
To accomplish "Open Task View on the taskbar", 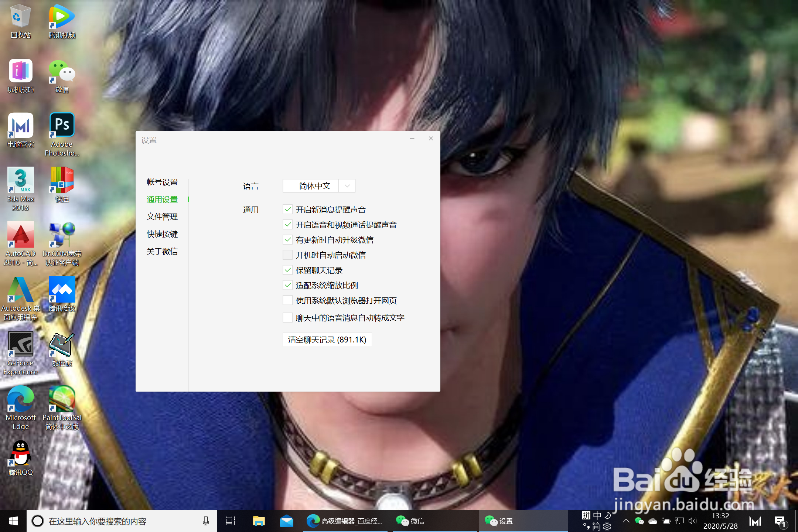I will pos(231,521).
